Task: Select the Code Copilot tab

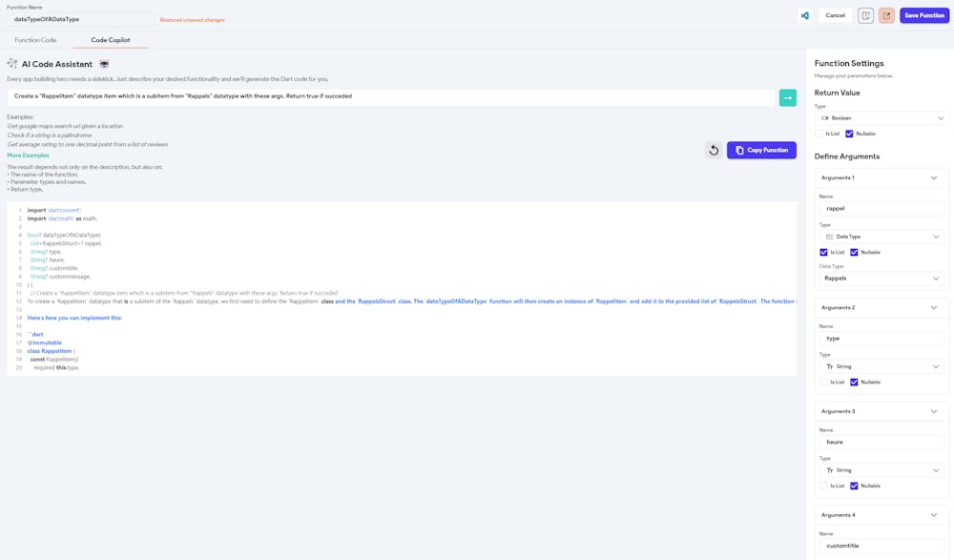Action: tap(111, 40)
